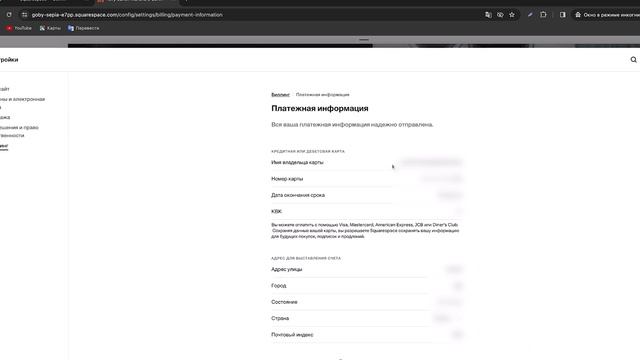Click the Город field
Screen dimensions: 640x360
pyautogui.click(x=367, y=286)
